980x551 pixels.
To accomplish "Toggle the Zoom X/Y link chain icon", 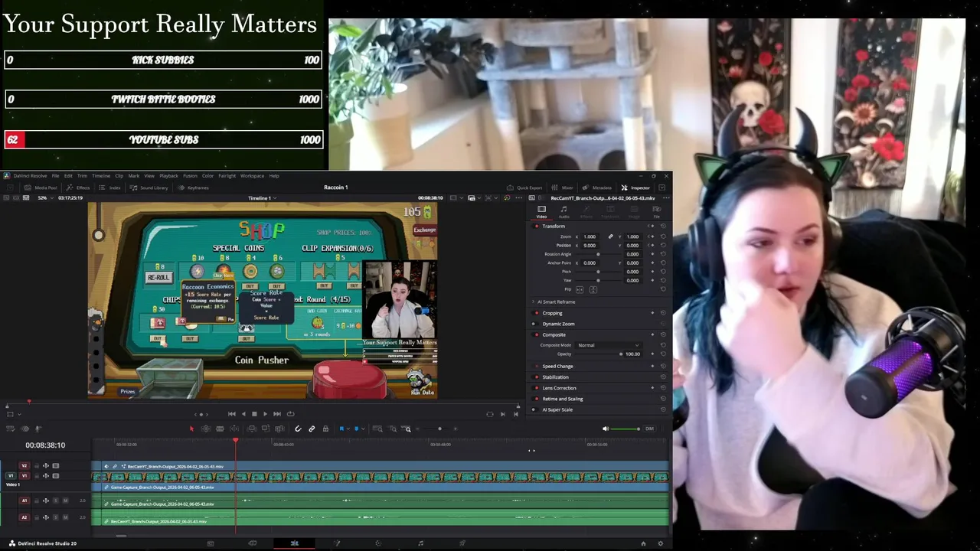I will pos(611,236).
